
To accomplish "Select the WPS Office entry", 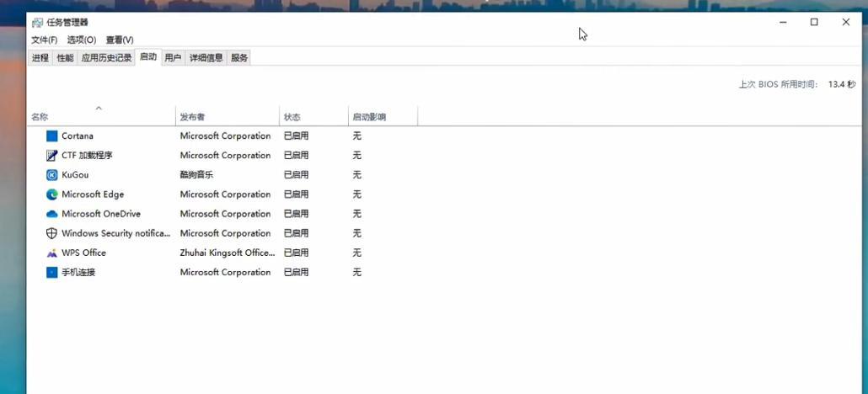I will (x=83, y=253).
